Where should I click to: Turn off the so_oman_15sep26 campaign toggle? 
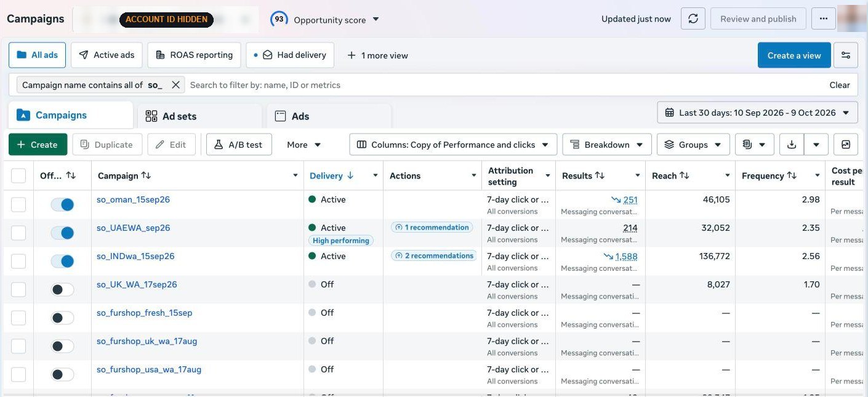(x=62, y=204)
